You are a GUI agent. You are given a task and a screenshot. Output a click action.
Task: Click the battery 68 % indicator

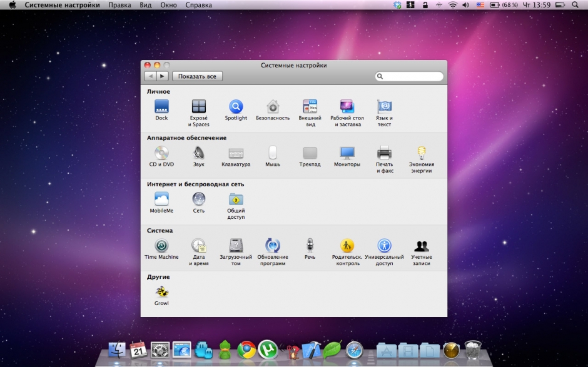pyautogui.click(x=504, y=5)
